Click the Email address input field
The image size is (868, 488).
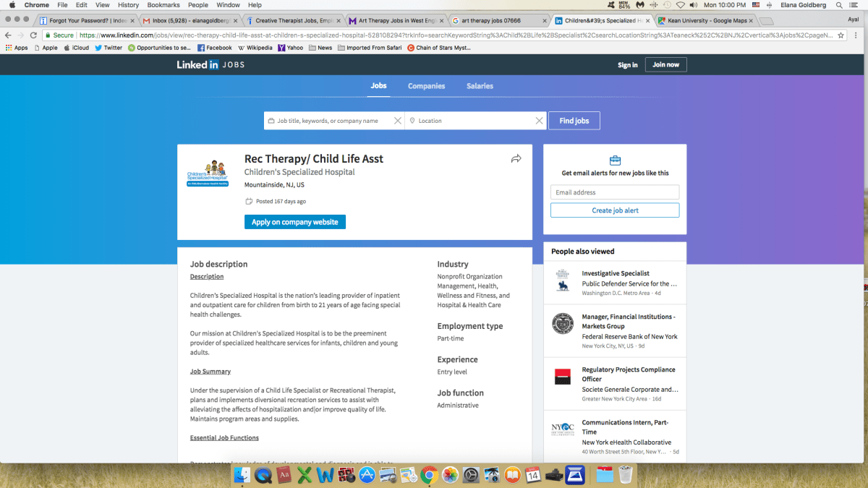pos(615,192)
